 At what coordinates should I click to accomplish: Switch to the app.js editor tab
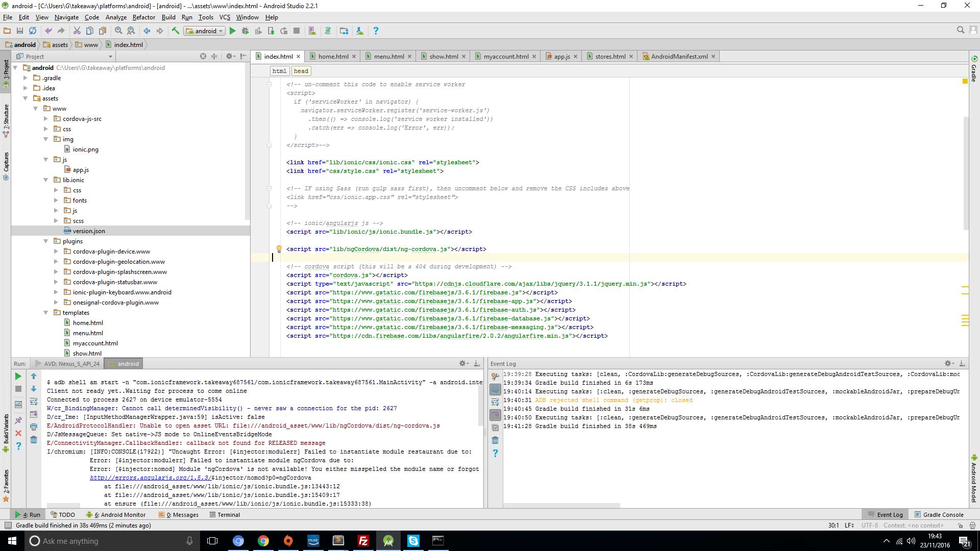(x=561, y=57)
